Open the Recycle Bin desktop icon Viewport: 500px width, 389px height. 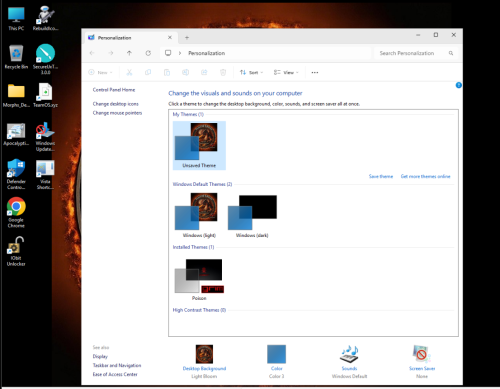(16, 57)
